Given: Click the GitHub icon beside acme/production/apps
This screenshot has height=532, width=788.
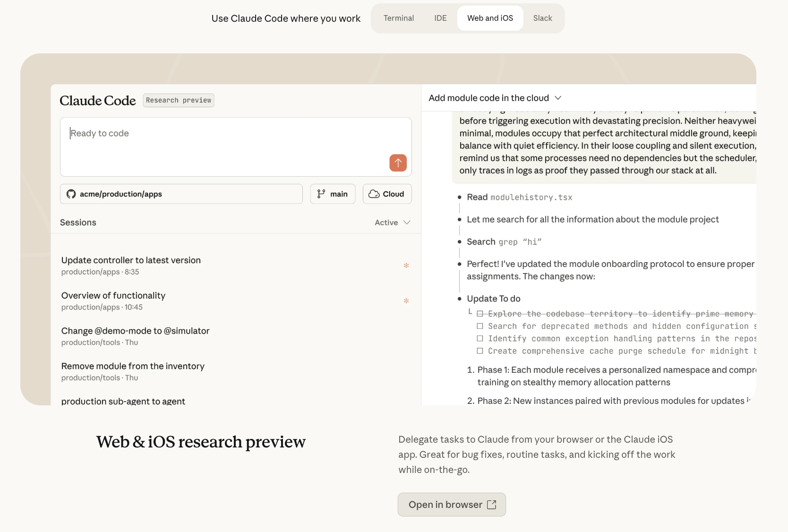Looking at the screenshot, I should (x=71, y=194).
